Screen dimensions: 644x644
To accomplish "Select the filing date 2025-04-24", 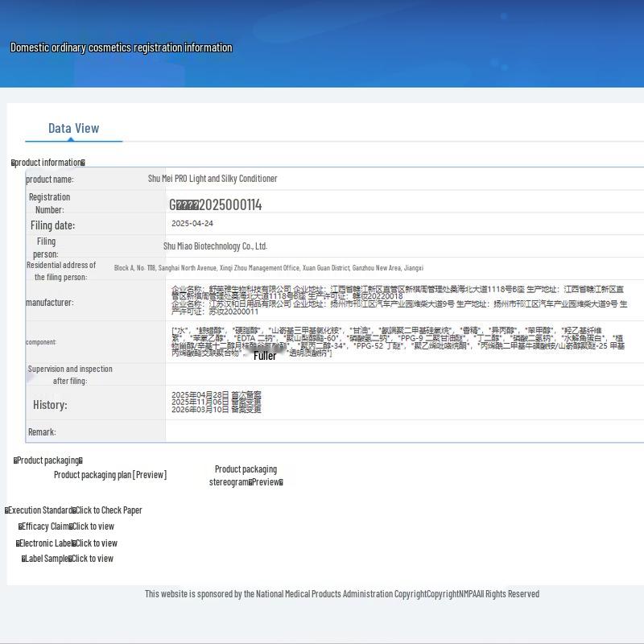I will pyautogui.click(x=192, y=224).
